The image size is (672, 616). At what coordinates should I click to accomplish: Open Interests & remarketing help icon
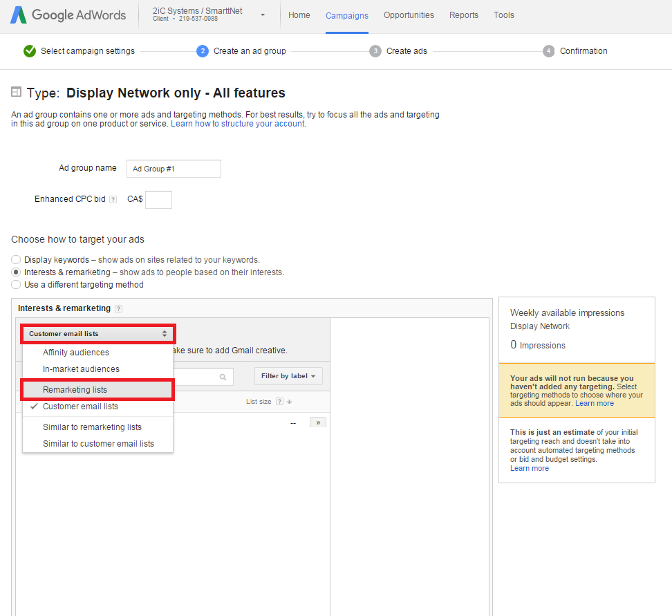(x=119, y=308)
